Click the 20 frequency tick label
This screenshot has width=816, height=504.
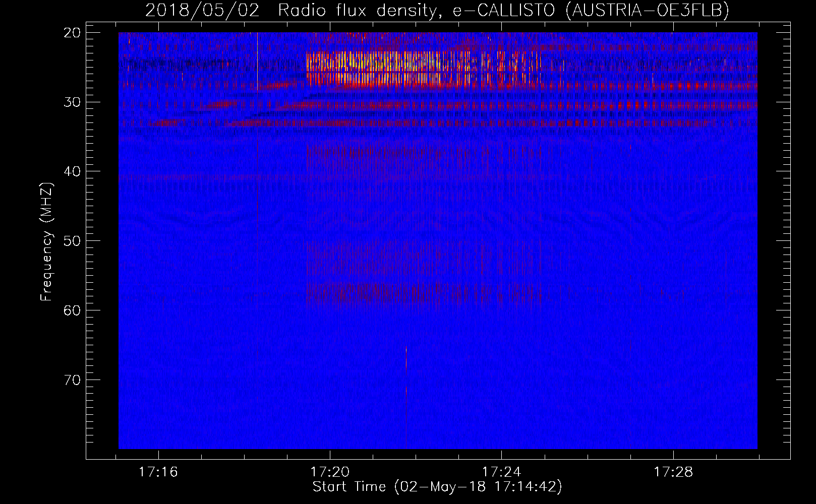(72, 33)
